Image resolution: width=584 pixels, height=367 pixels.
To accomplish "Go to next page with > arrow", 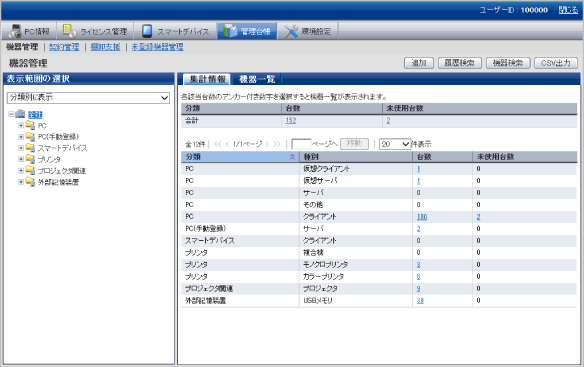I will click(x=267, y=144).
